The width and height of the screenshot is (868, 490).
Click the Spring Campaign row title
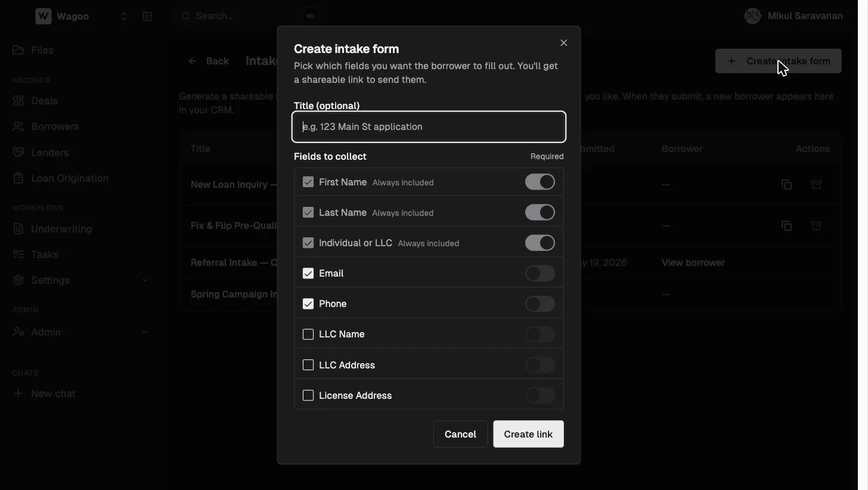click(234, 294)
